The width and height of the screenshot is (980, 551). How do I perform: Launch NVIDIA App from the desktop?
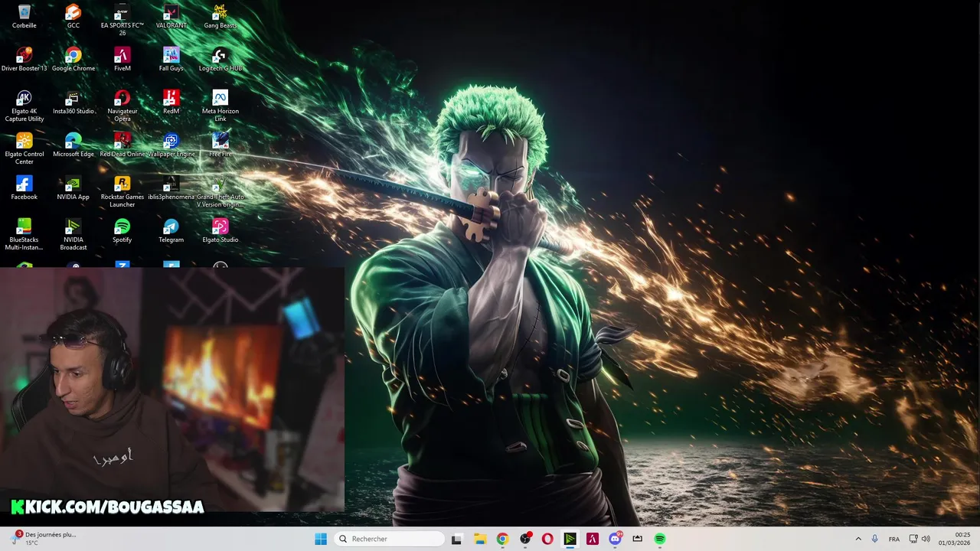click(73, 187)
